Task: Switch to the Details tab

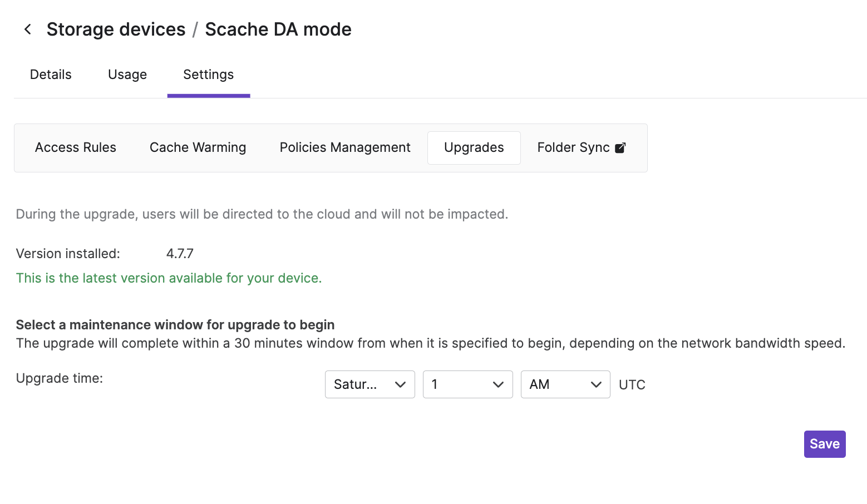Action: point(51,75)
